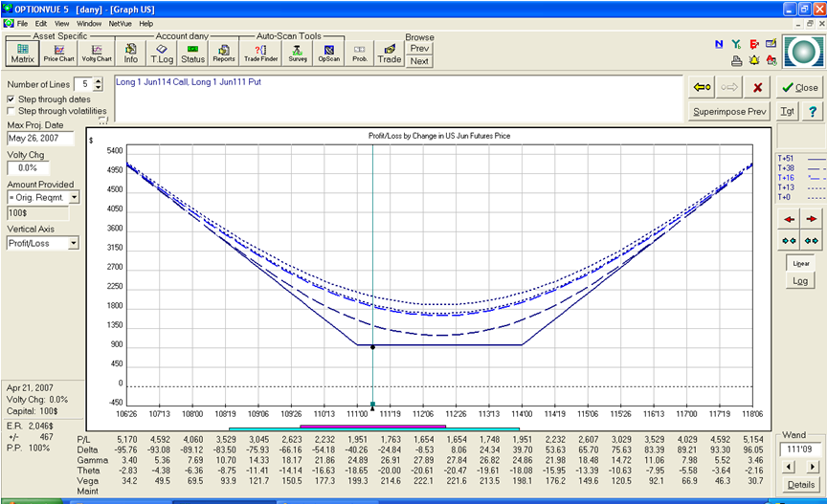The width and height of the screenshot is (827, 504).
Task: Click the cyan range bar below graph
Action: 374,429
